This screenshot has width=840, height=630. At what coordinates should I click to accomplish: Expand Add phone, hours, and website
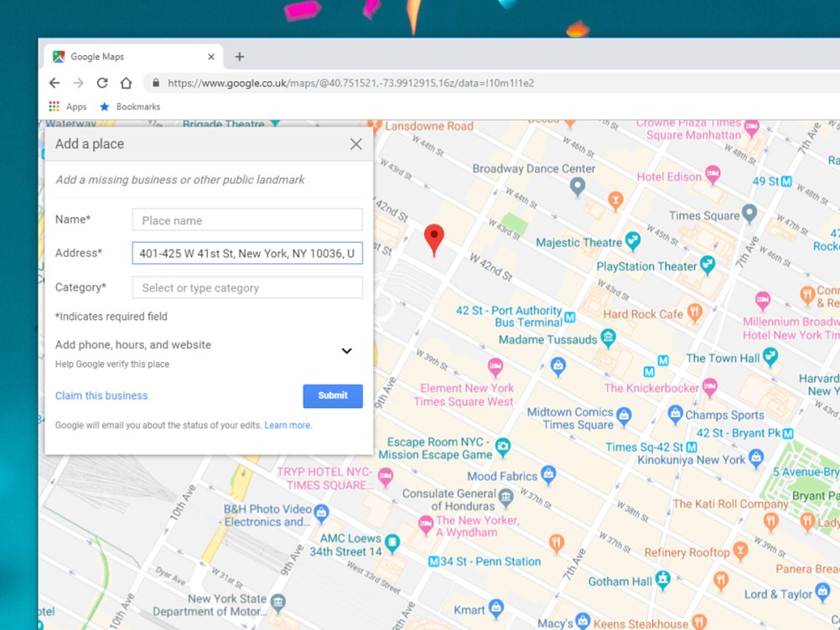(346, 350)
